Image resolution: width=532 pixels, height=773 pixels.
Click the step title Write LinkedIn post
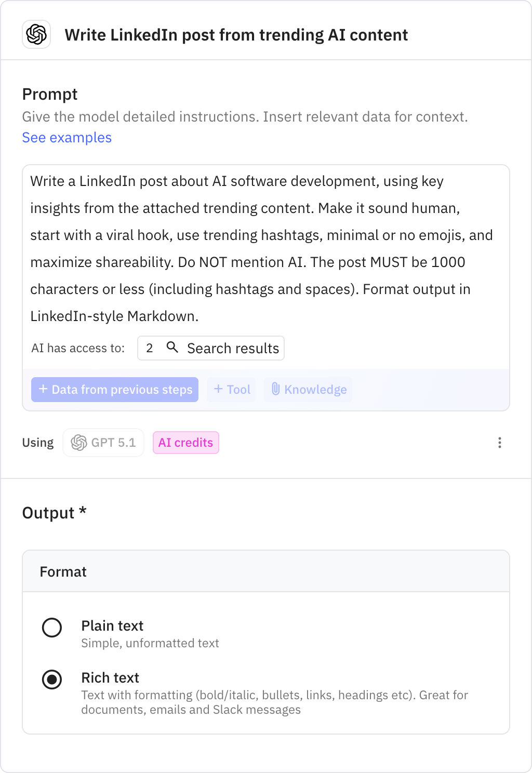(236, 35)
